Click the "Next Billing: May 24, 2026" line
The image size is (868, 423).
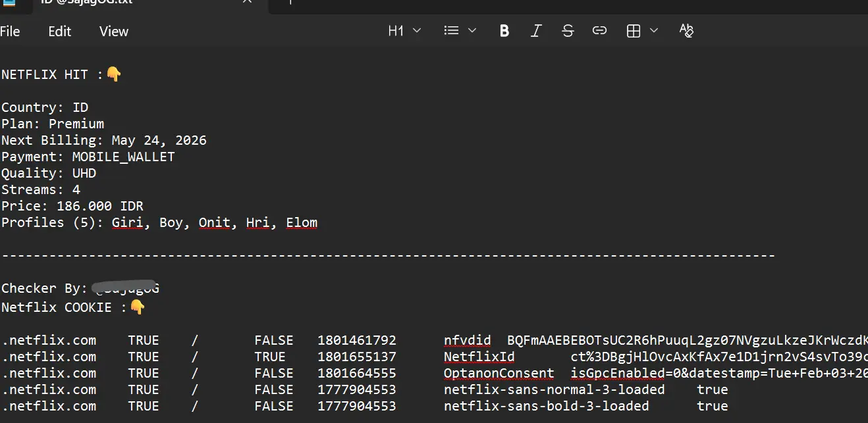104,140
